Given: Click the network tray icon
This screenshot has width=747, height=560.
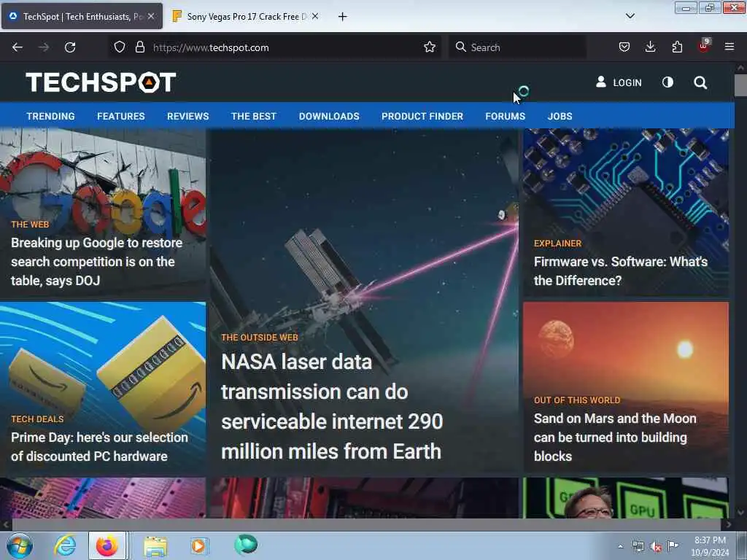Looking at the screenshot, I should [x=638, y=546].
